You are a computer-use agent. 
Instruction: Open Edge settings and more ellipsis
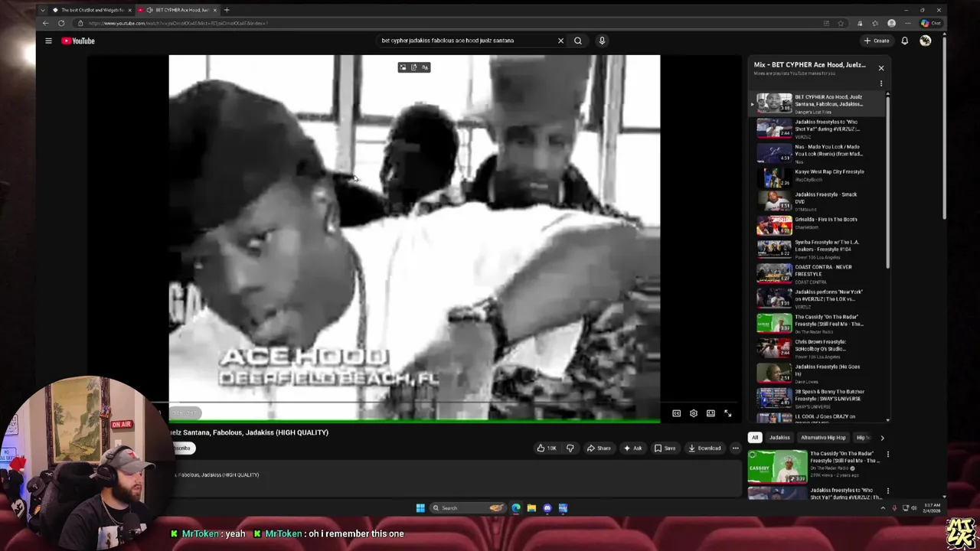click(907, 23)
